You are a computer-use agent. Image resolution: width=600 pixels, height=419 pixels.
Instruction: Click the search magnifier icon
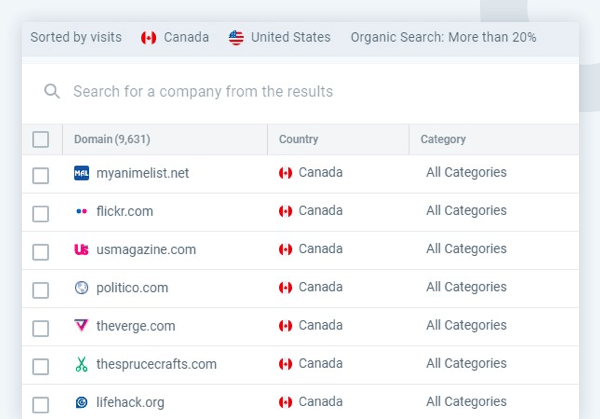(x=52, y=92)
